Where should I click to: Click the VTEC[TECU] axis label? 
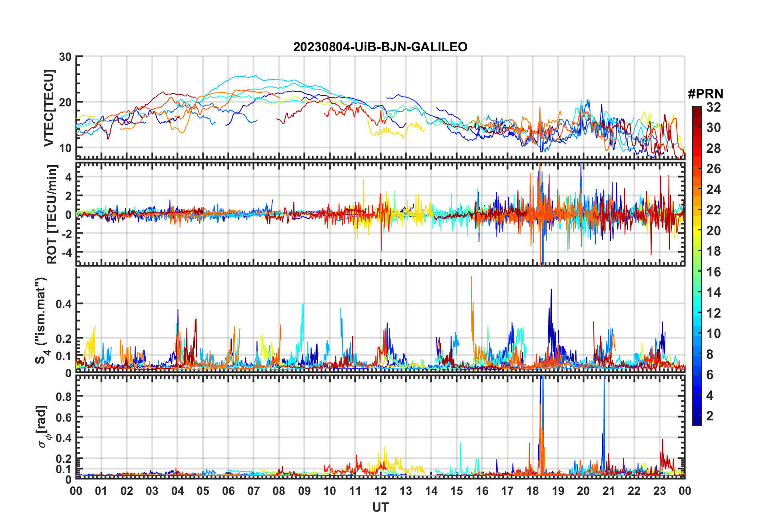point(49,108)
